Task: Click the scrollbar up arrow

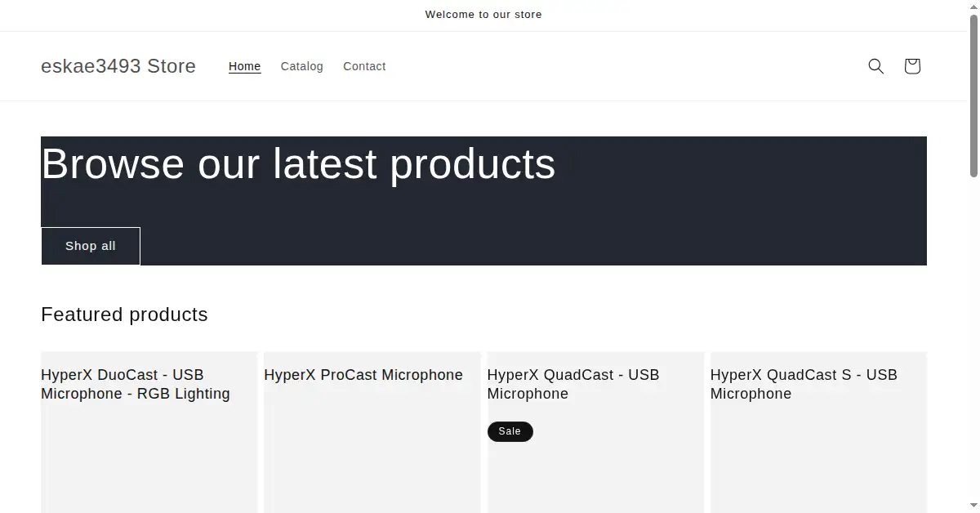Action: click(973, 6)
